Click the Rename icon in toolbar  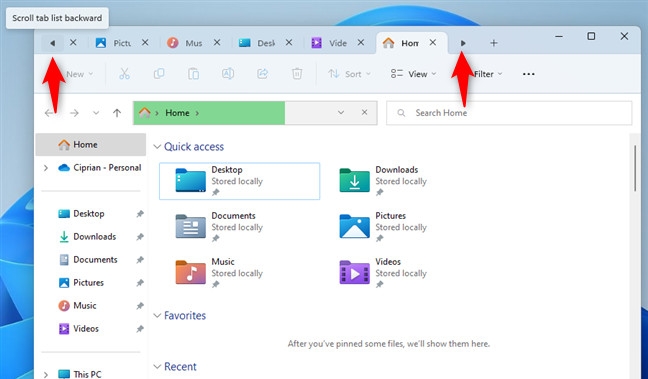pos(228,74)
